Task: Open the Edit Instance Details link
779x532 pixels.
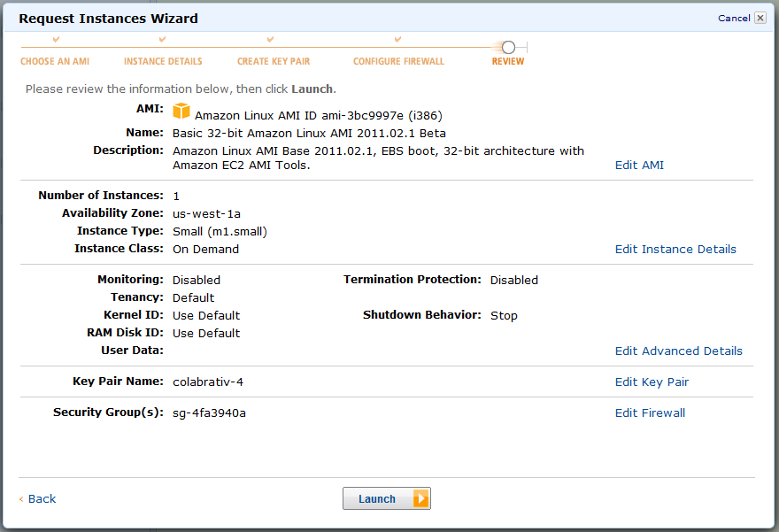Action: [675, 249]
